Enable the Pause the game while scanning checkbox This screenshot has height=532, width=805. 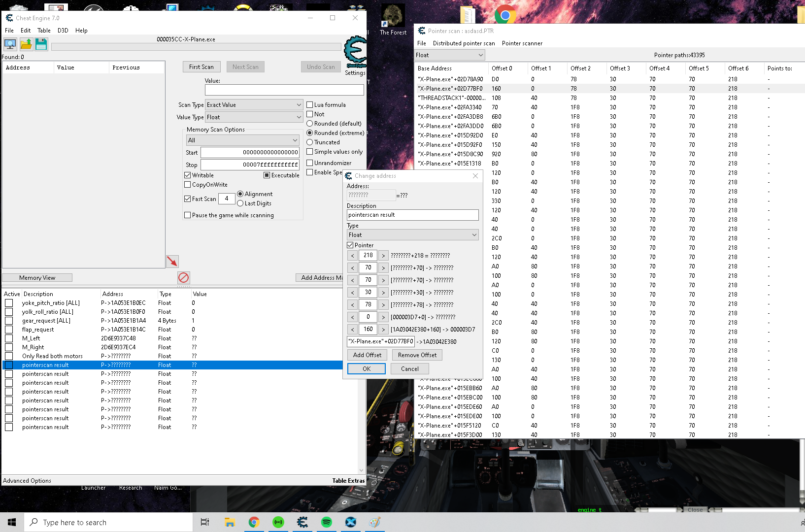tap(188, 215)
